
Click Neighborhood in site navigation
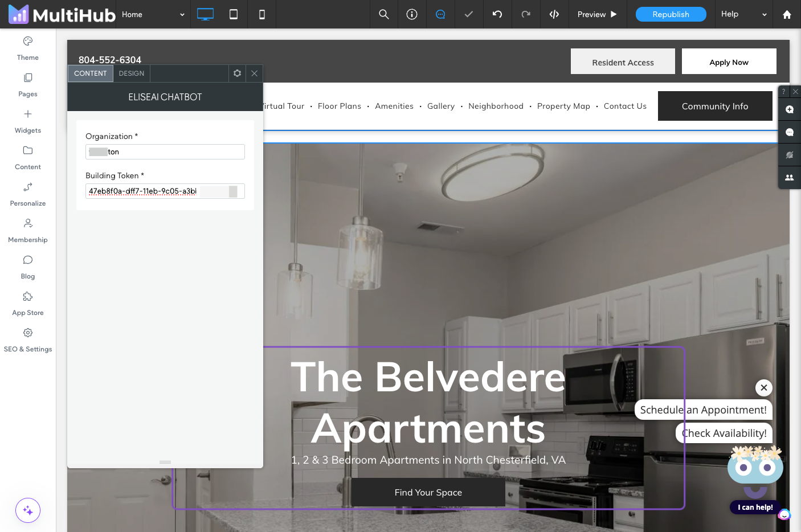(x=496, y=106)
